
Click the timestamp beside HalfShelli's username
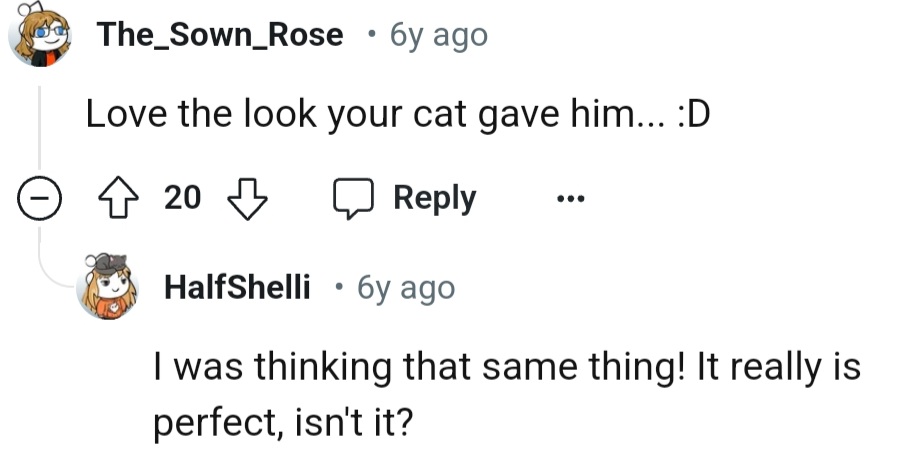pyautogui.click(x=405, y=289)
